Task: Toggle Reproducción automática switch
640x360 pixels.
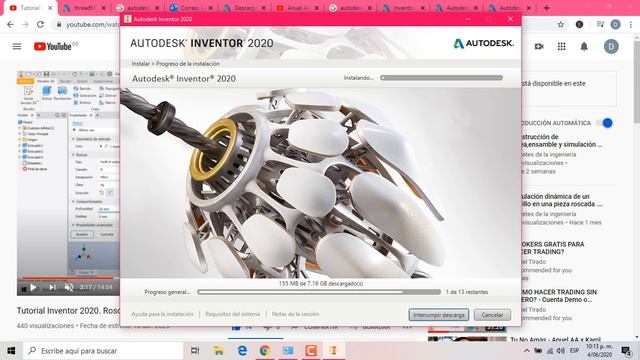Action: pos(604,123)
